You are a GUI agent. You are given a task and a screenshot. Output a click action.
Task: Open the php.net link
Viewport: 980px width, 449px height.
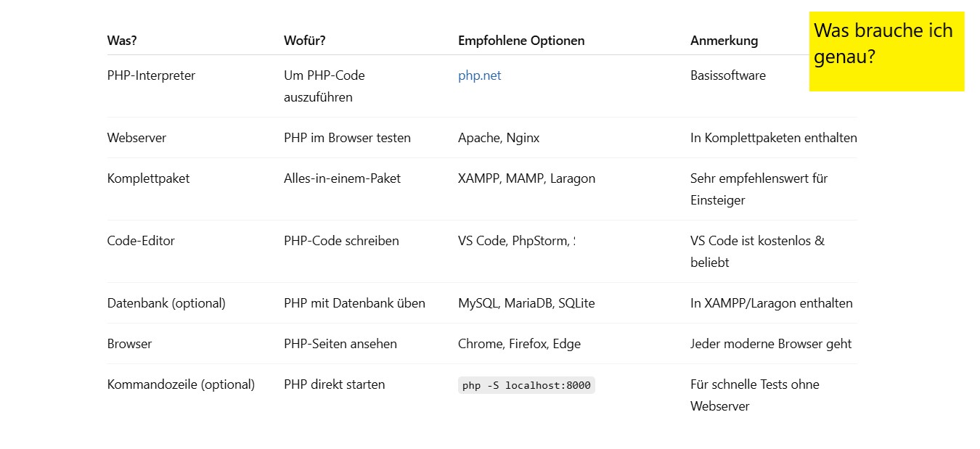(479, 75)
